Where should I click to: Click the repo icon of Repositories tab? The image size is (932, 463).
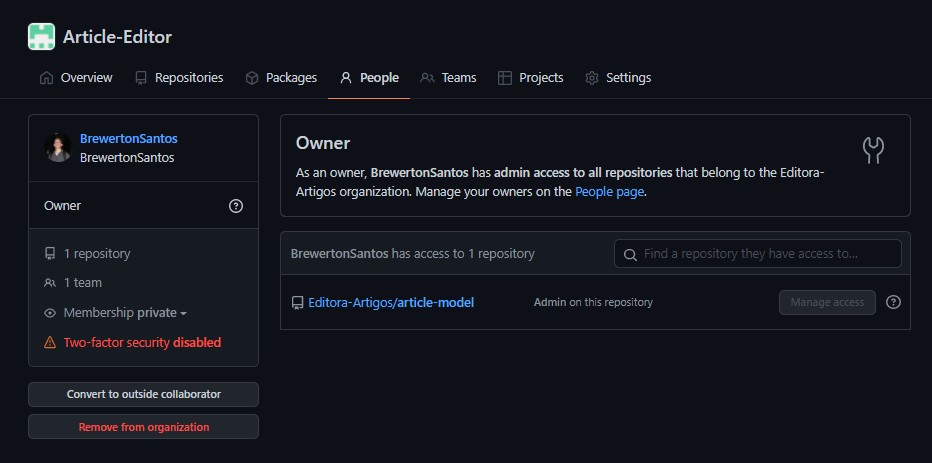click(x=141, y=78)
